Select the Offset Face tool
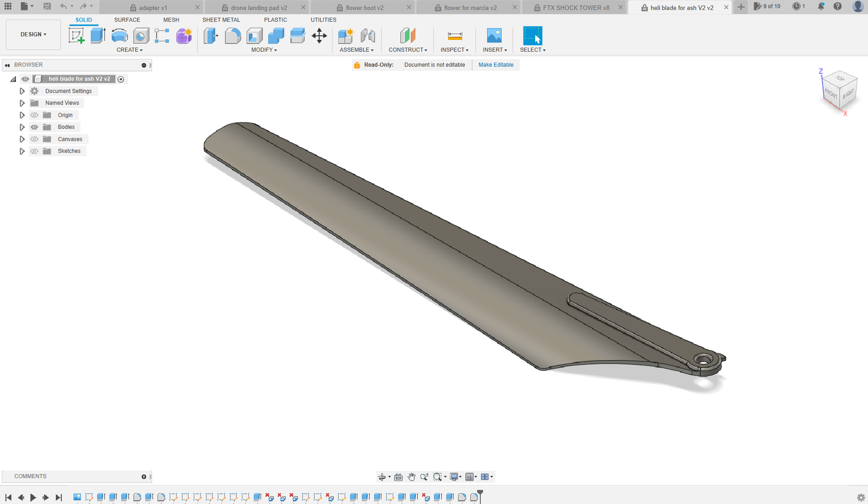 [x=297, y=35]
